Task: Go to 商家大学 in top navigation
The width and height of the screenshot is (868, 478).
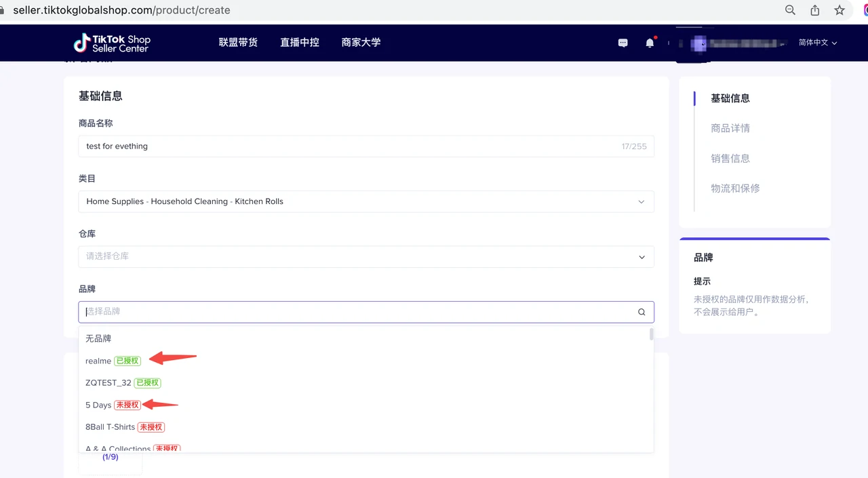Action: click(361, 42)
